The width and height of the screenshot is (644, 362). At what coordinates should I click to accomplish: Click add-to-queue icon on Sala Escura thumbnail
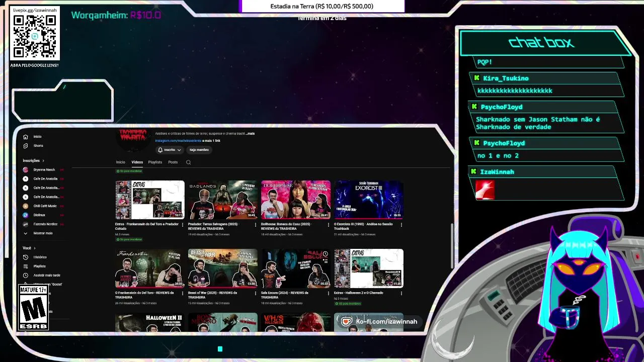326,261
